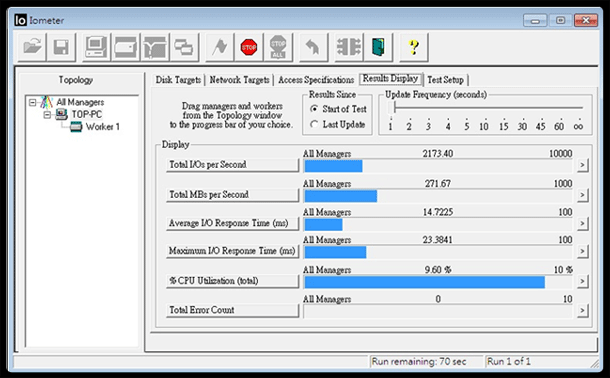Collapse the TOP-PC tree node
Viewport: 610px width, 378px height.
(47, 115)
